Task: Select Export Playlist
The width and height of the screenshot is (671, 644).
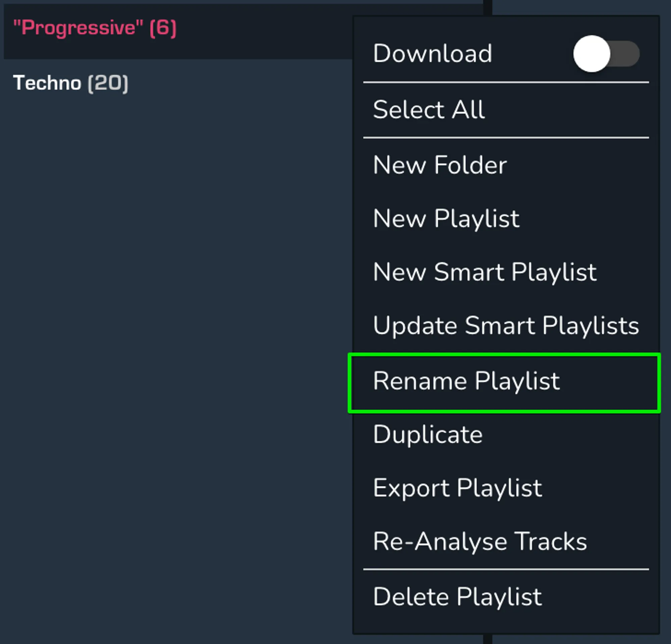Action: [x=458, y=488]
